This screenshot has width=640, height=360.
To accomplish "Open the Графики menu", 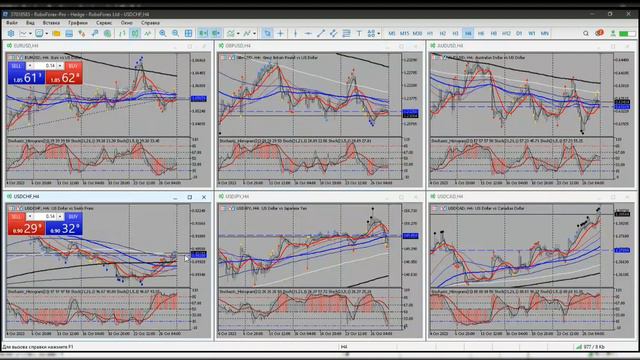I will [78, 23].
